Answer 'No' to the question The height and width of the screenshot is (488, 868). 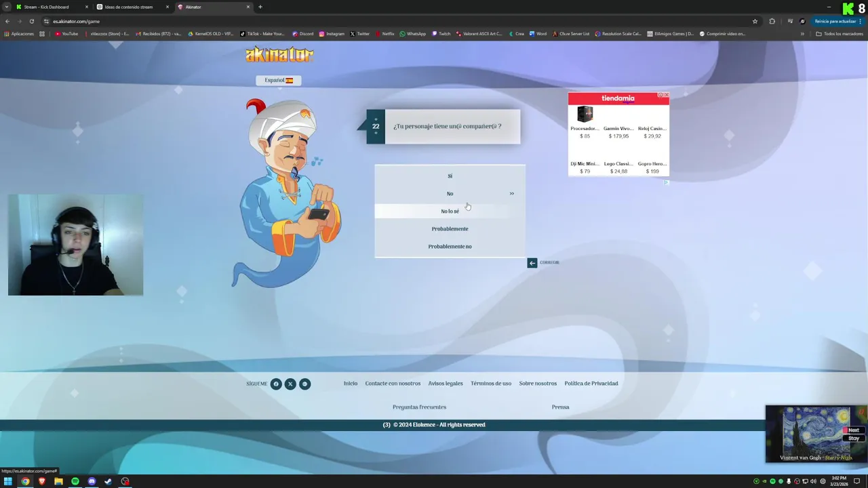pyautogui.click(x=450, y=193)
